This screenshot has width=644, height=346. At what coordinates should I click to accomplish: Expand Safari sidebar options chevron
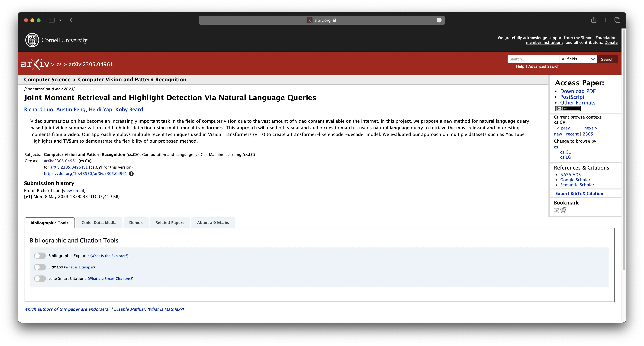click(60, 20)
